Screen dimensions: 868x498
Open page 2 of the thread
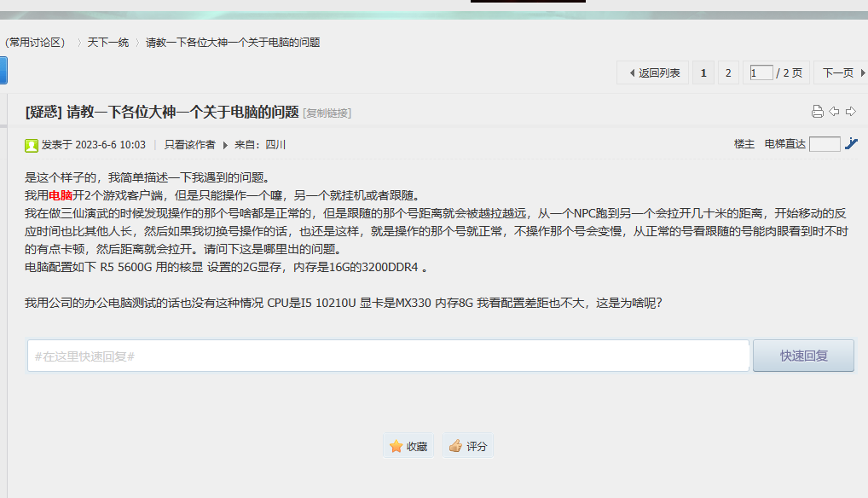[x=727, y=73]
